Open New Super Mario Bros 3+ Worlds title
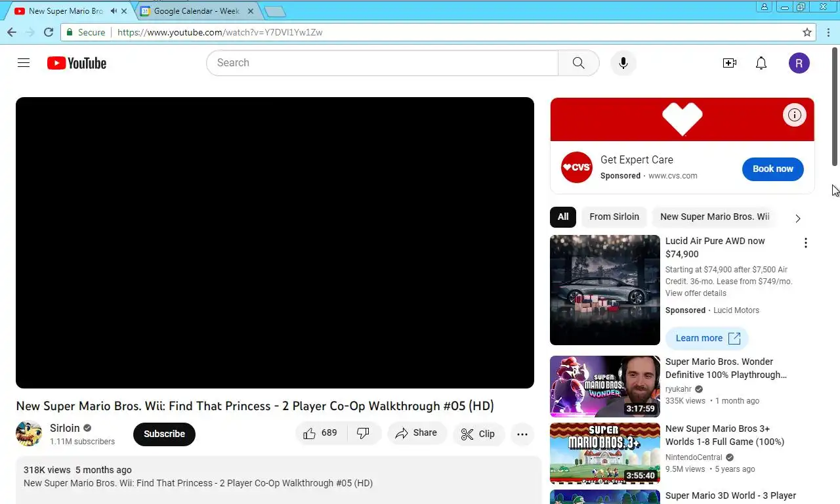This screenshot has height=504, width=840. (724, 435)
